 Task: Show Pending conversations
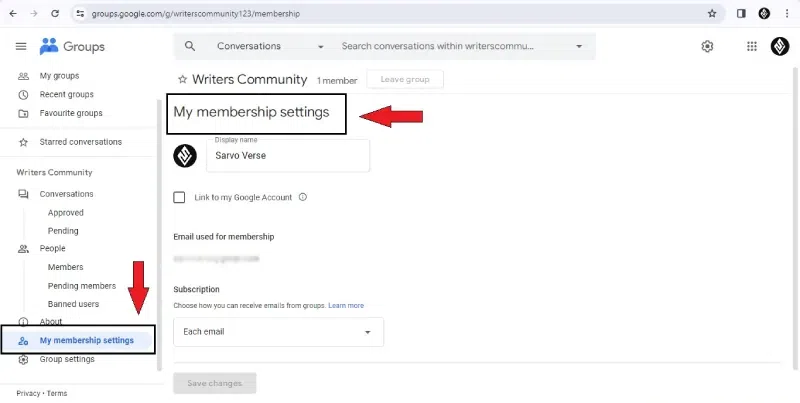[63, 231]
